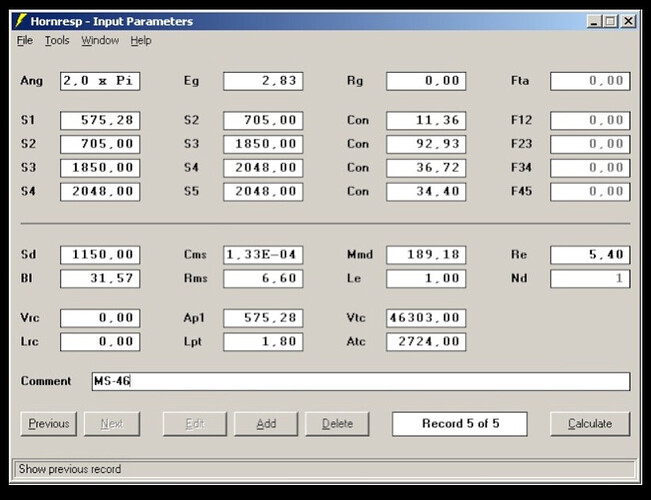
Task: Click the S3 field in the F23 row
Action: tap(263, 144)
